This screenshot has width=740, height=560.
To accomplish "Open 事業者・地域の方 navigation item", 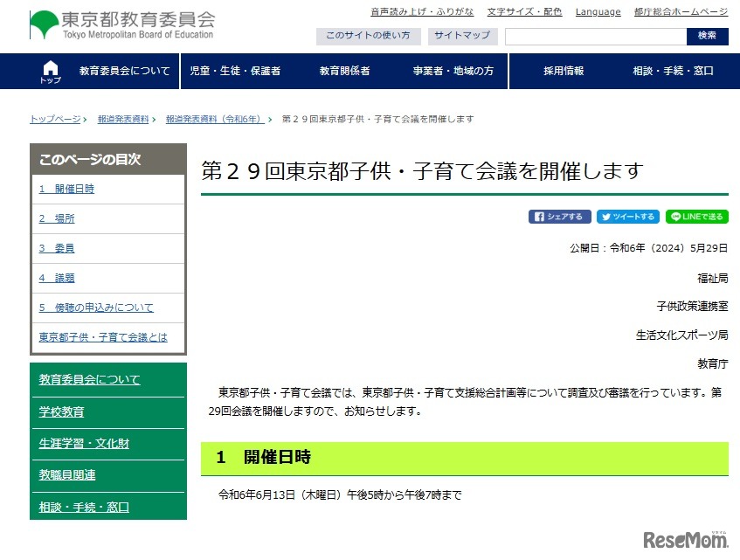I will pos(453,72).
